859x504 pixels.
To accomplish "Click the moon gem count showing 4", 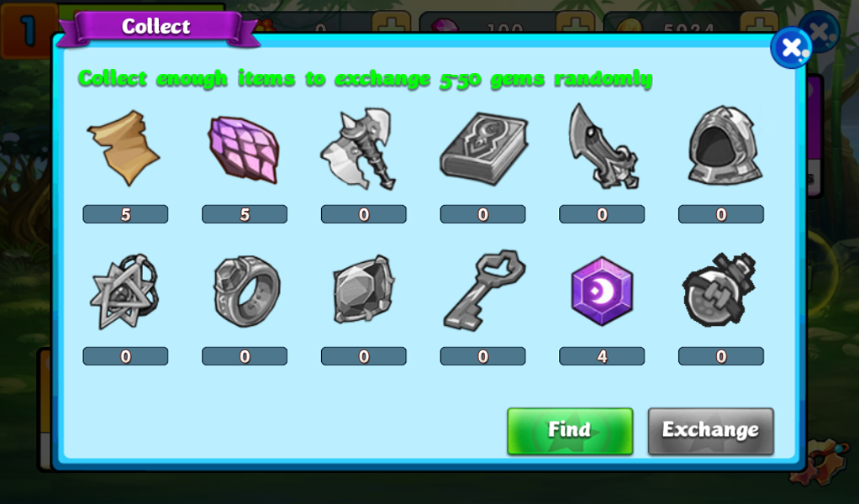I will (602, 356).
